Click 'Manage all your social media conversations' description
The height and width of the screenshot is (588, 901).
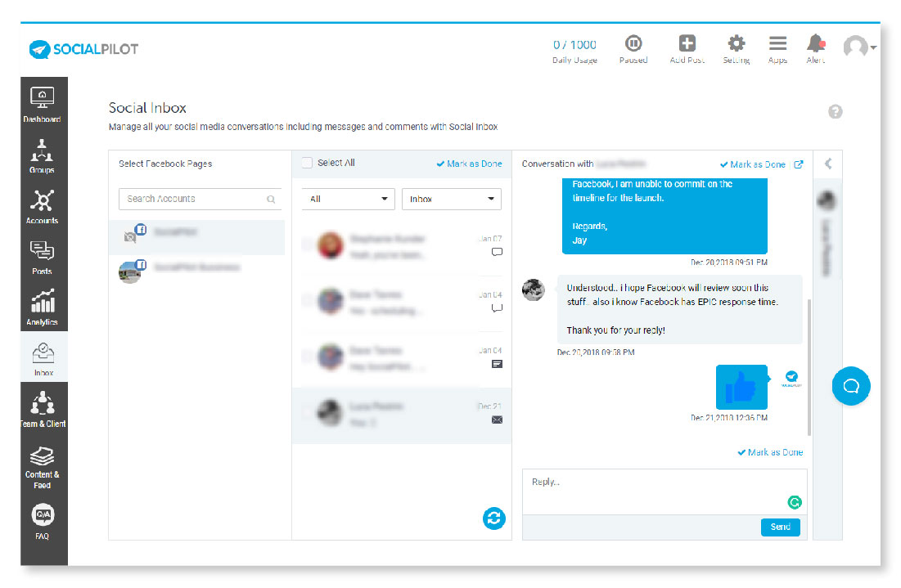tap(303, 127)
